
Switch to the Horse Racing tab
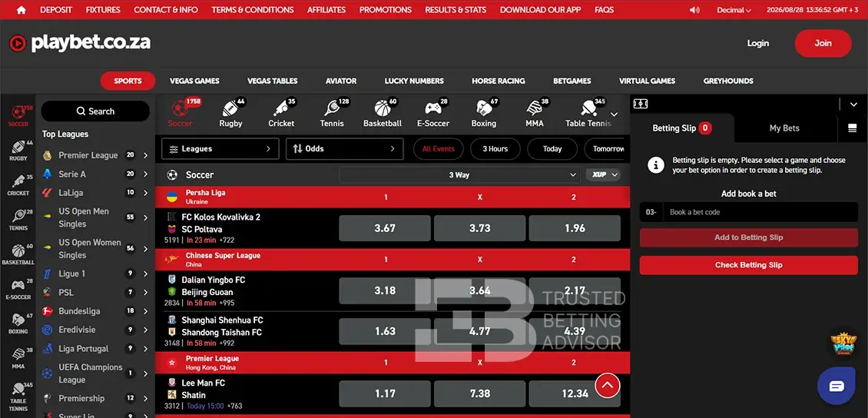(499, 81)
